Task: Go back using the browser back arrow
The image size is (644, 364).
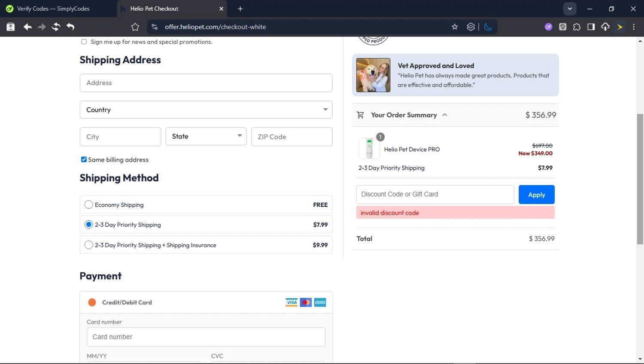Action: pos(27,27)
